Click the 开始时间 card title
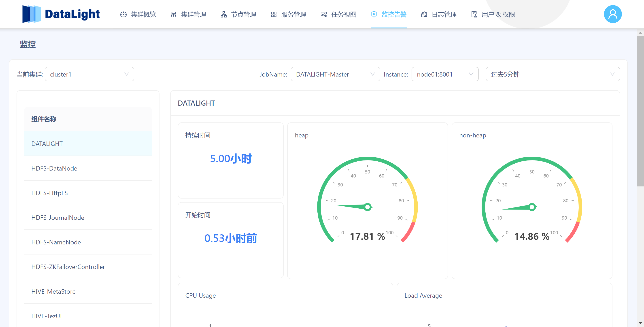The width and height of the screenshot is (644, 327). point(198,215)
